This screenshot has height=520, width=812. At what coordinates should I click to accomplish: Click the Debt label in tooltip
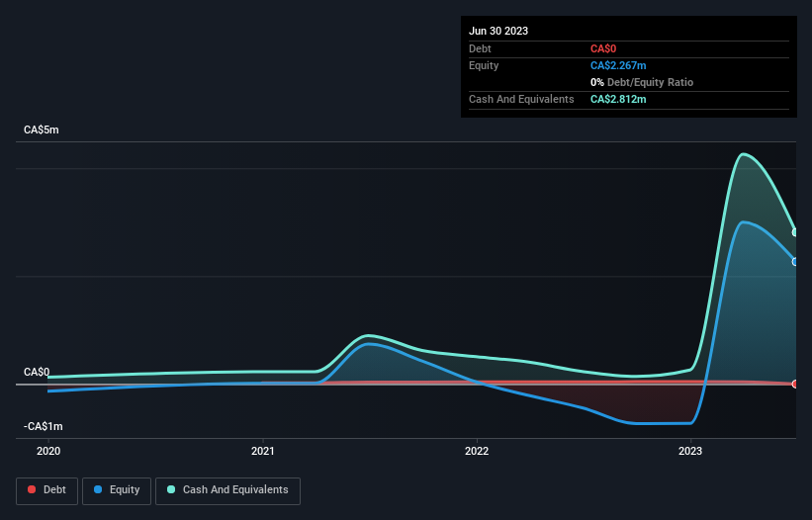pos(480,48)
